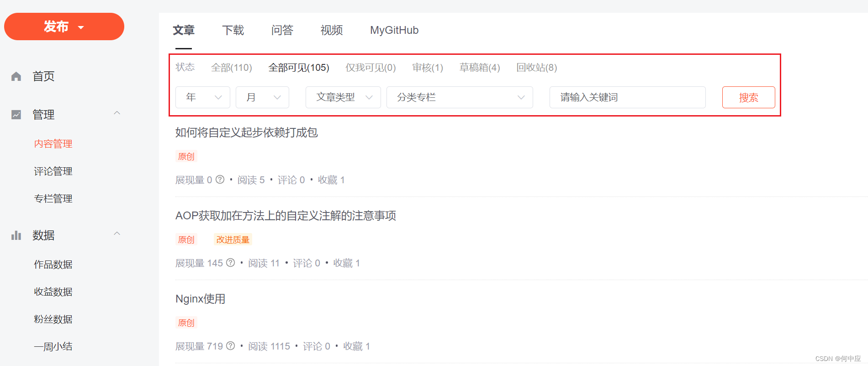The image size is (868, 366).
Task: Click help icon next to 展现量 0
Action: (220, 180)
